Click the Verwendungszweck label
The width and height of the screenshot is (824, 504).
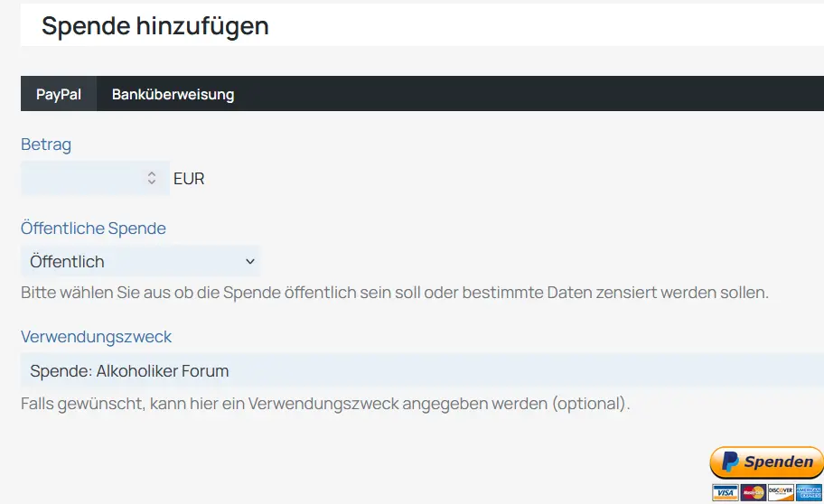point(96,336)
